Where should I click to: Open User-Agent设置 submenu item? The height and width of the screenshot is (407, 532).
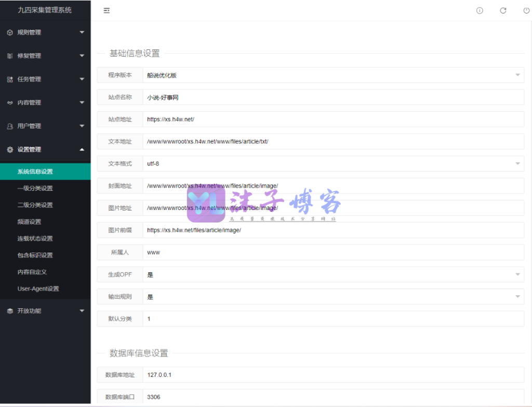46,288
